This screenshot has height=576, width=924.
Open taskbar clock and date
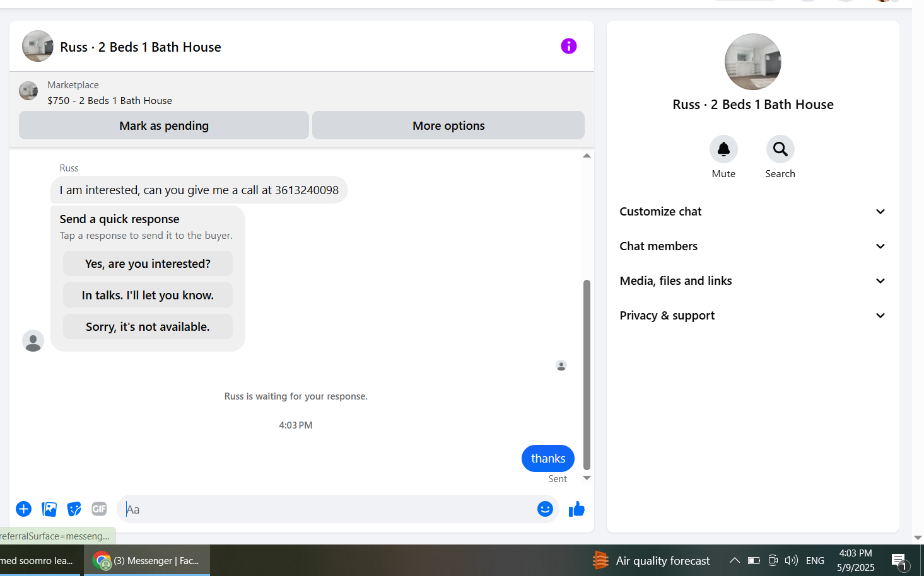[856, 560]
